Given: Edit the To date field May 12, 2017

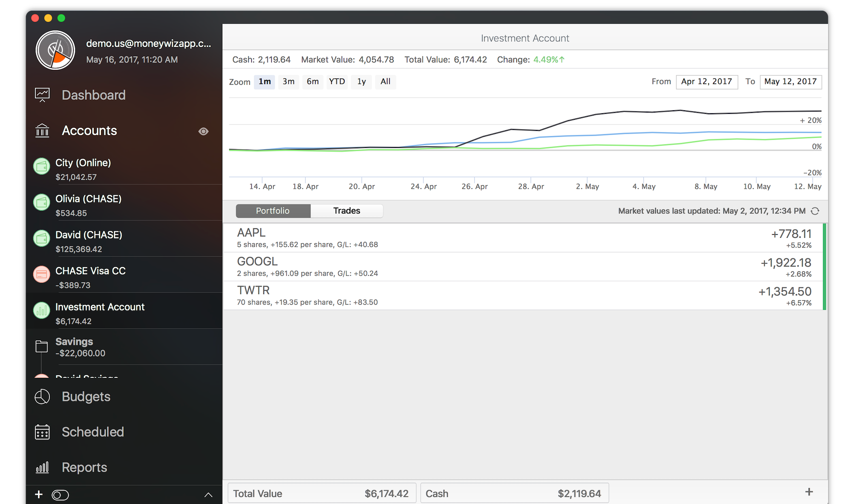Looking at the screenshot, I should click(791, 82).
